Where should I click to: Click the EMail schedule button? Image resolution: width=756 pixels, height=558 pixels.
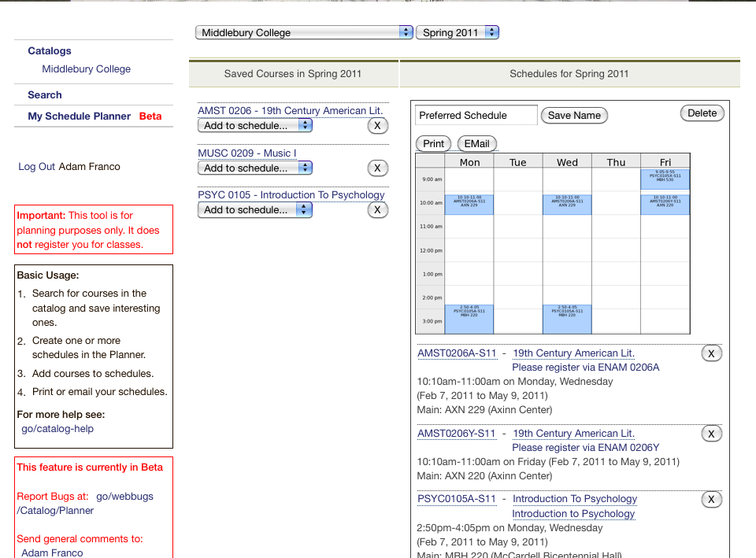[477, 143]
